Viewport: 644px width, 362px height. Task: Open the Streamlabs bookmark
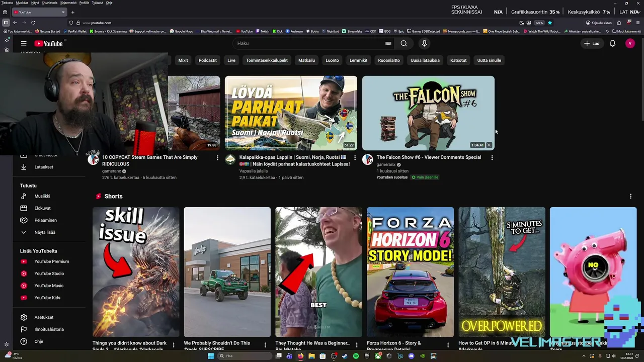click(352, 31)
